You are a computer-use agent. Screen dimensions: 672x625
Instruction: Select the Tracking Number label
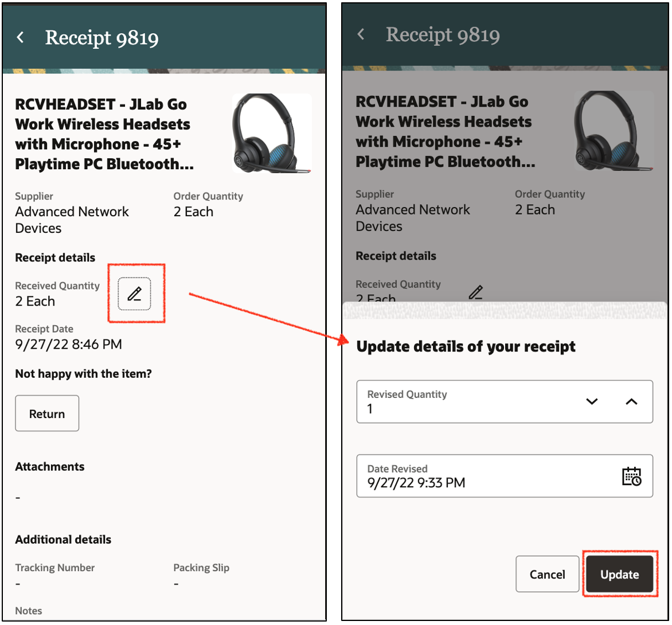pos(55,568)
